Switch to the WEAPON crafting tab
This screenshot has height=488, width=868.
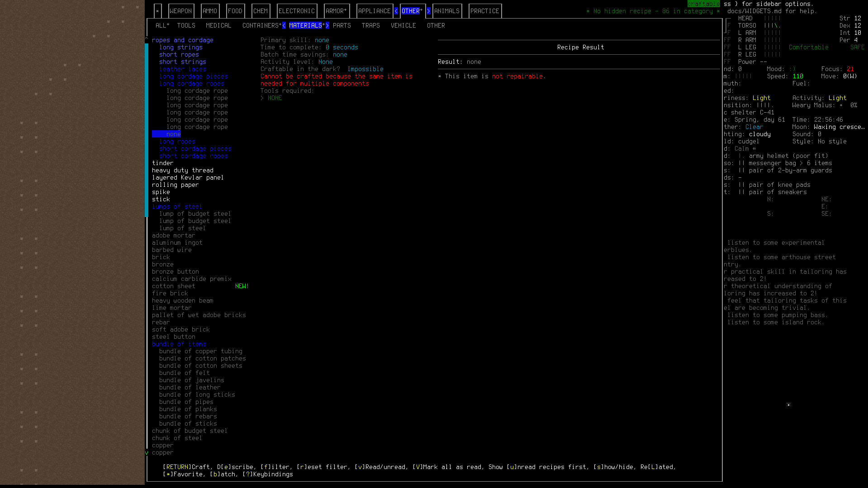(181, 10)
